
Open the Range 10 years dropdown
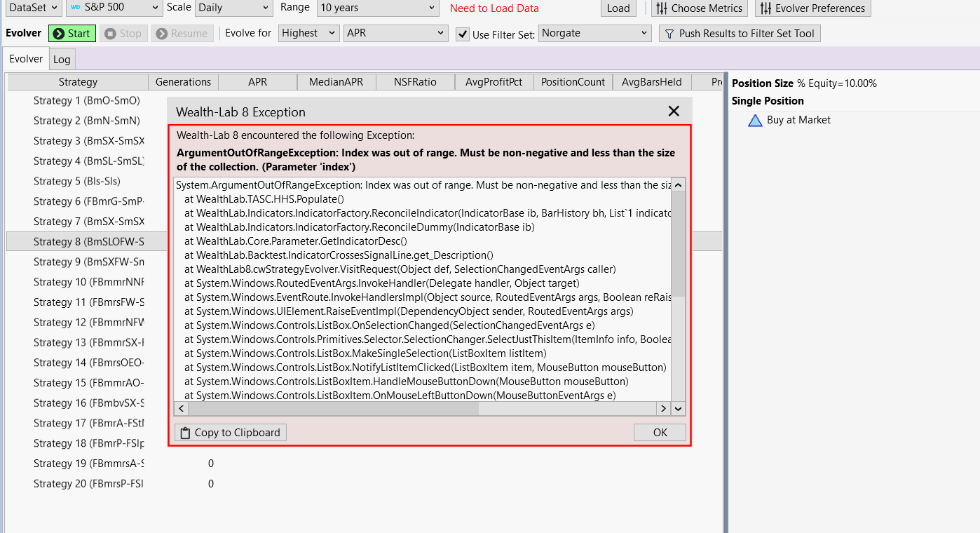pos(377,8)
